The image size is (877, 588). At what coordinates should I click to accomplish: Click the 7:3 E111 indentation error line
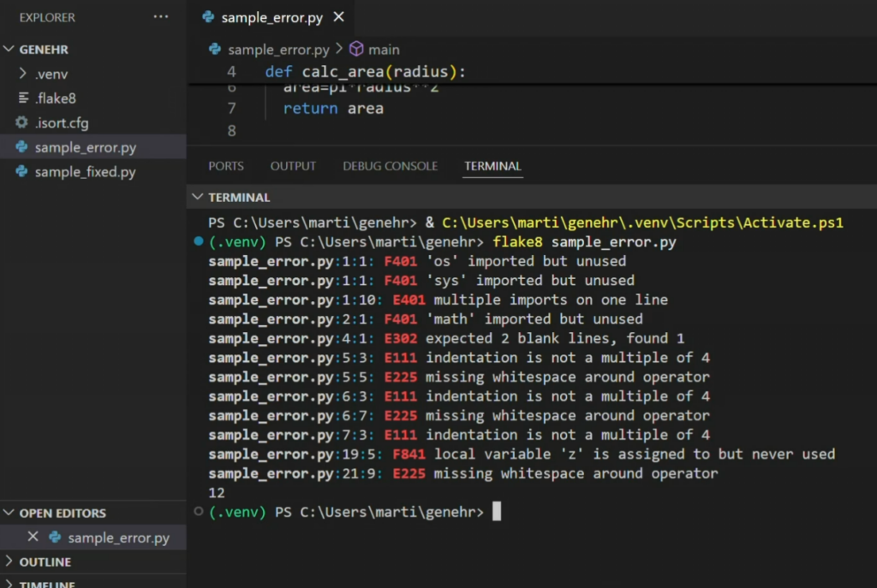[x=459, y=435]
